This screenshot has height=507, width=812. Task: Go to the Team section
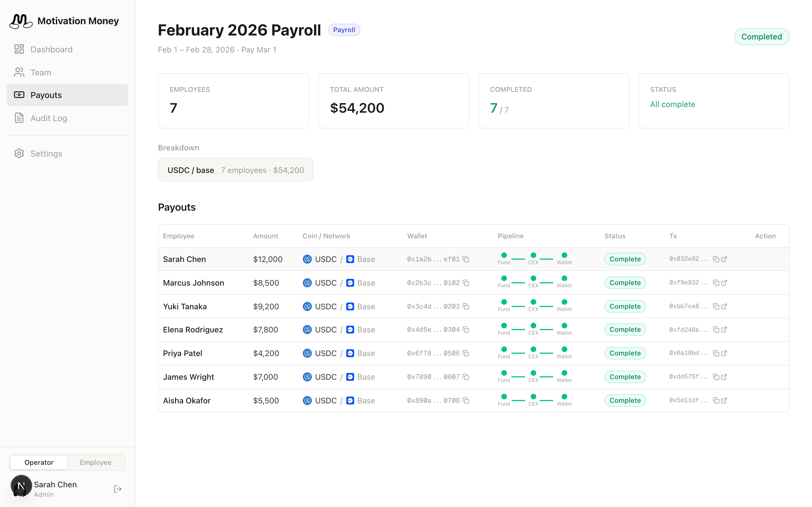pos(41,72)
